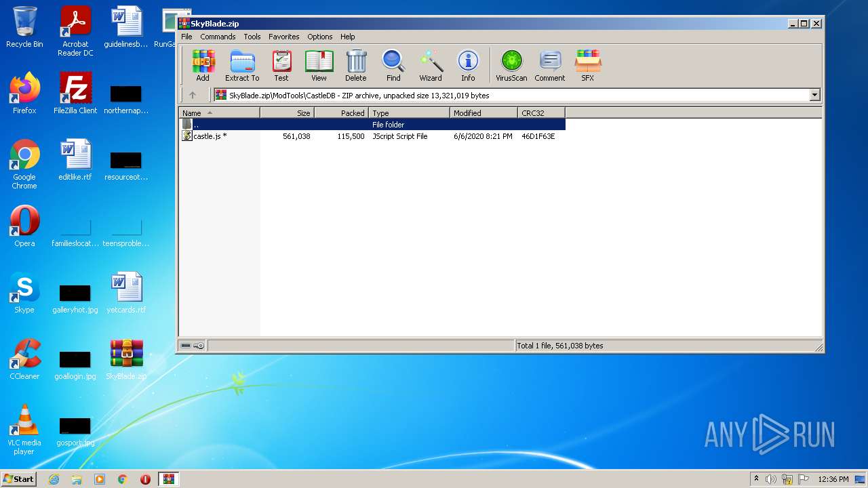The height and width of the screenshot is (488, 868).
Task: Select guidelinesb... Word document on desktop
Action: (126, 27)
